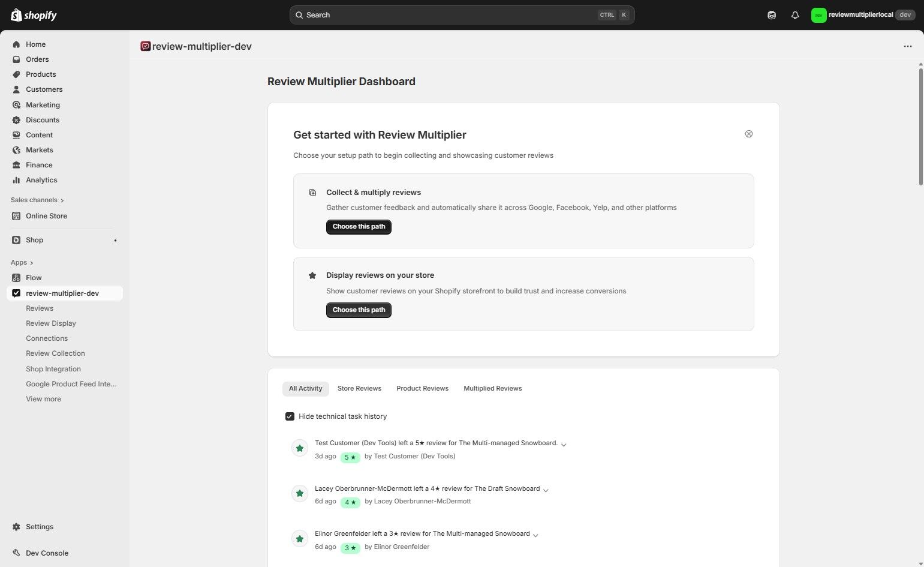The image size is (924, 567).
Task: Open Products via its sidebar icon
Action: point(16,74)
